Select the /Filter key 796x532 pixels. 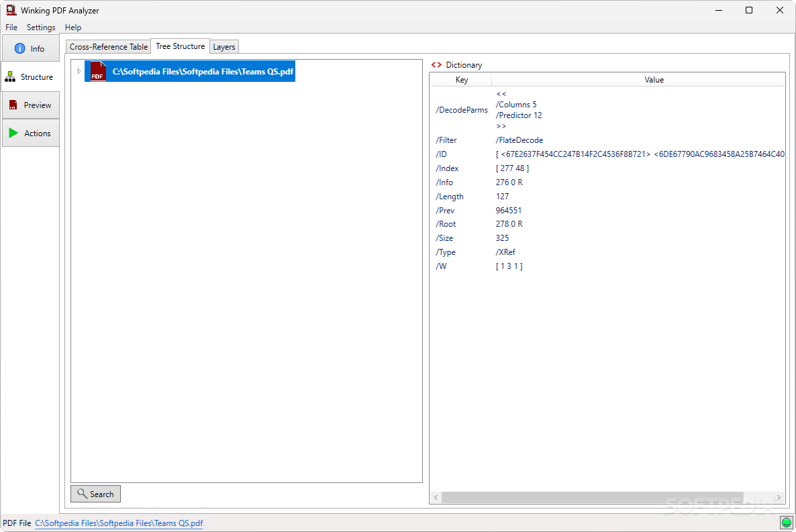446,140
